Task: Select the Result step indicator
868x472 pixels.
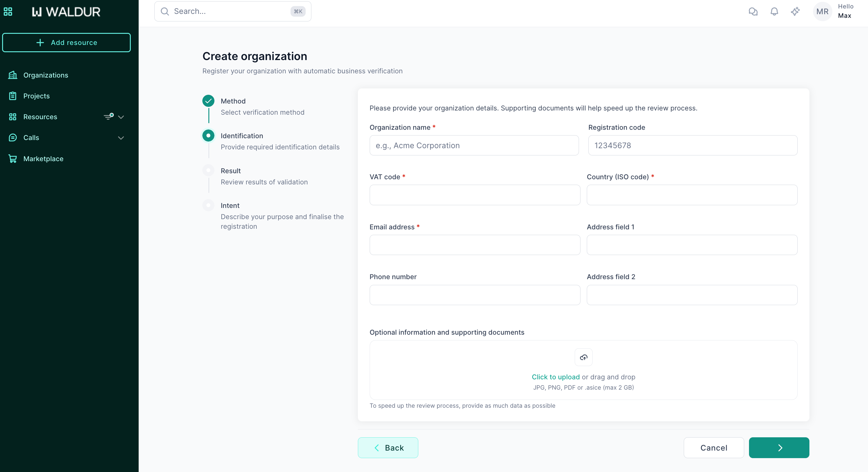Action: pos(208,170)
